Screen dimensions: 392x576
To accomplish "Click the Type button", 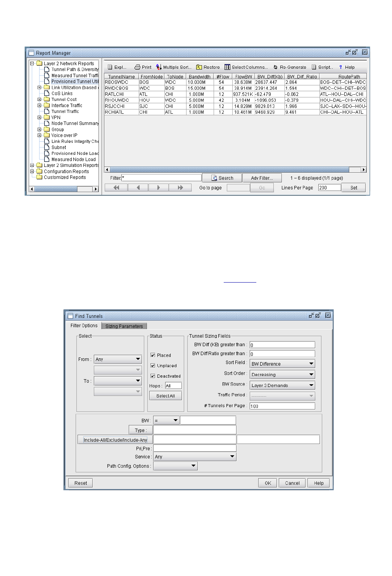I will click(x=140, y=430).
